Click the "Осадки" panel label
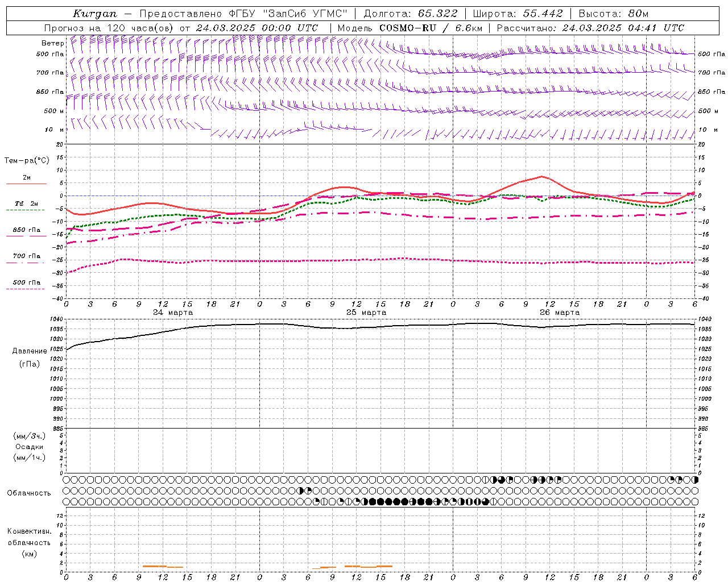The height and width of the screenshot is (582, 728). [30, 447]
